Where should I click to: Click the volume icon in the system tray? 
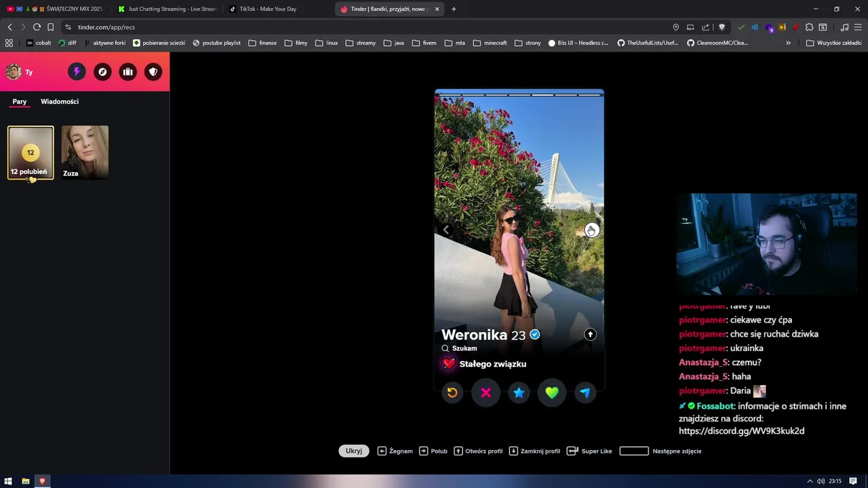click(821, 481)
